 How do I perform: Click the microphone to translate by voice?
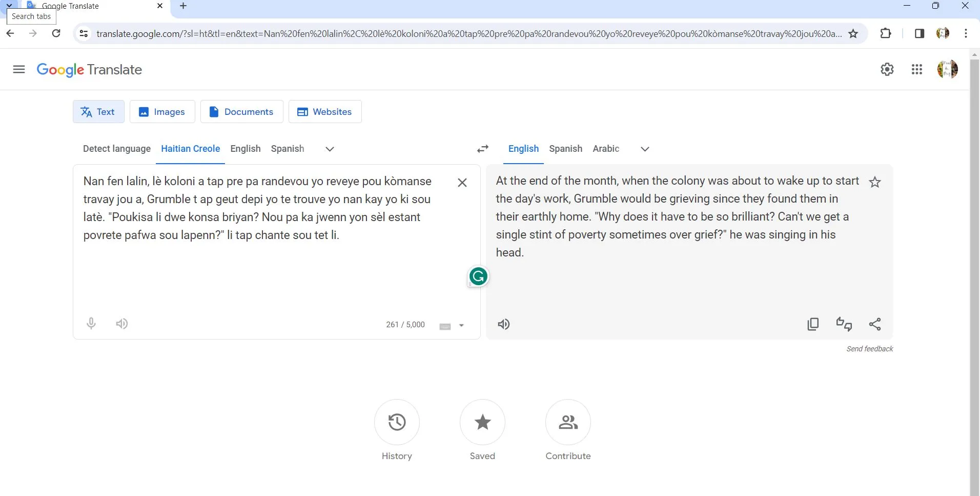(91, 323)
